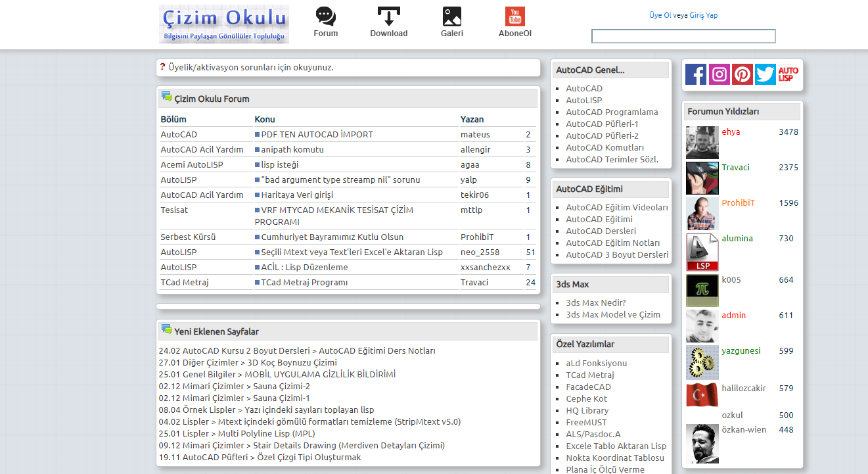
Task: Open the Twitter icon
Action: [x=765, y=74]
